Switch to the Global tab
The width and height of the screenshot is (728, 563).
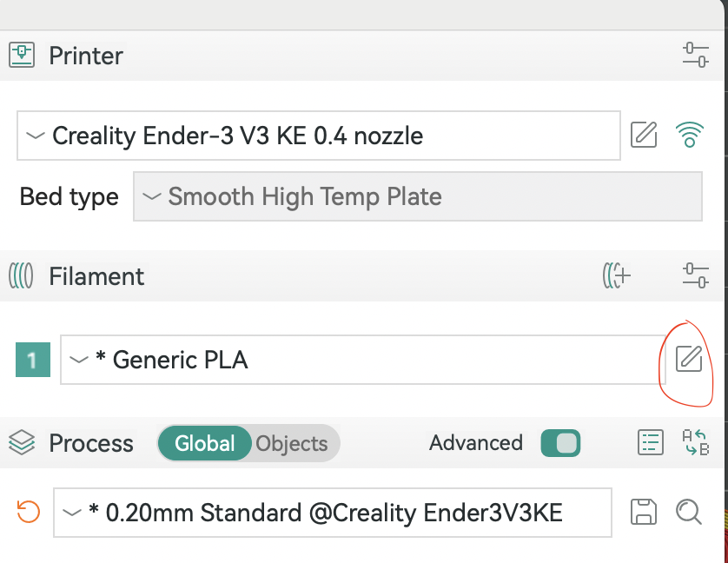[205, 443]
